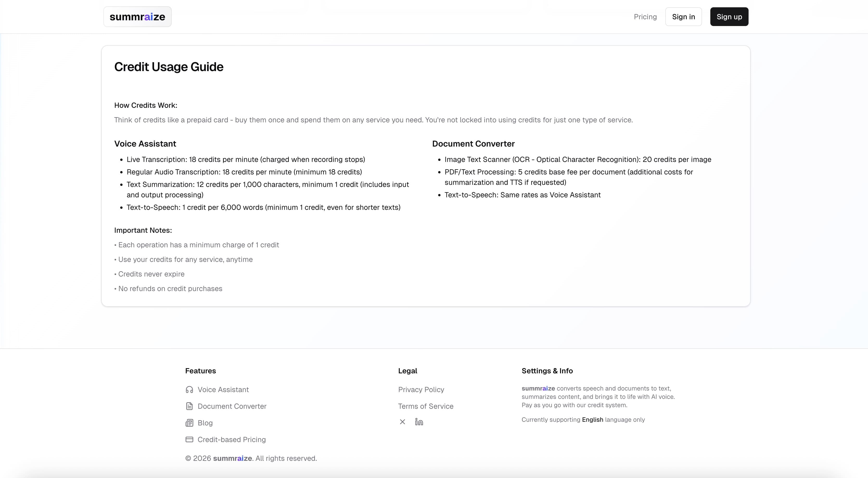Click the Credit Usage Guide heading
The width and height of the screenshot is (868, 478).
pos(169,67)
